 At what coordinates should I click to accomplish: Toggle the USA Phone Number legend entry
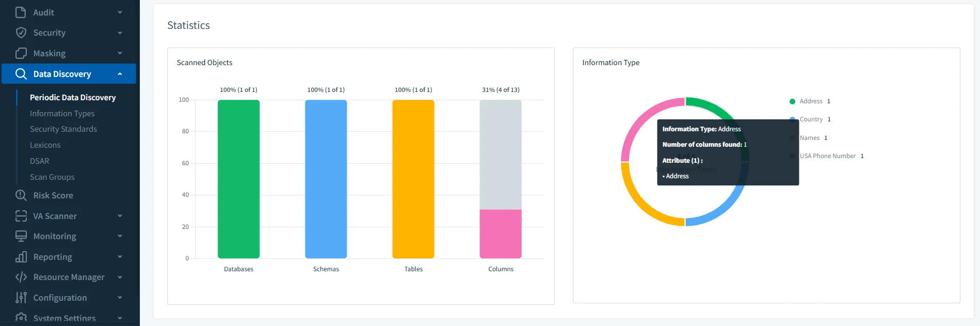827,156
